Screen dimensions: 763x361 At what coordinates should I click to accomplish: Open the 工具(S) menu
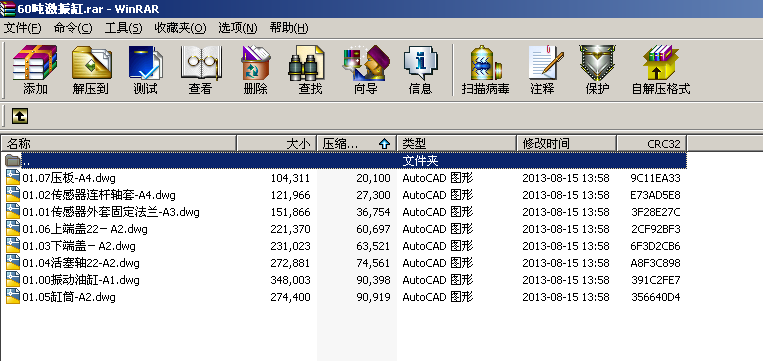[123, 28]
